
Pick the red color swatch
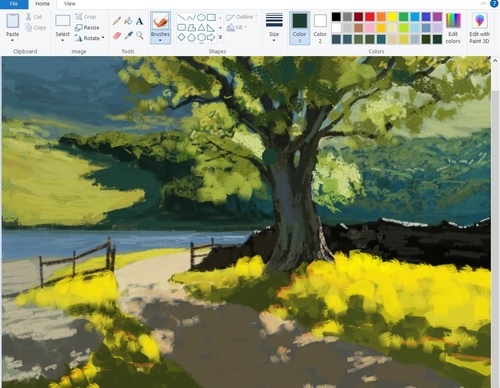click(x=370, y=17)
